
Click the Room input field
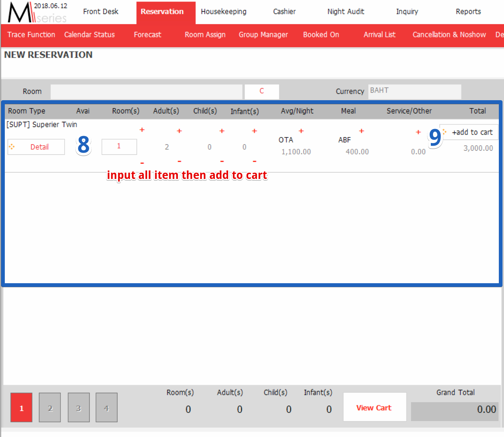click(146, 91)
